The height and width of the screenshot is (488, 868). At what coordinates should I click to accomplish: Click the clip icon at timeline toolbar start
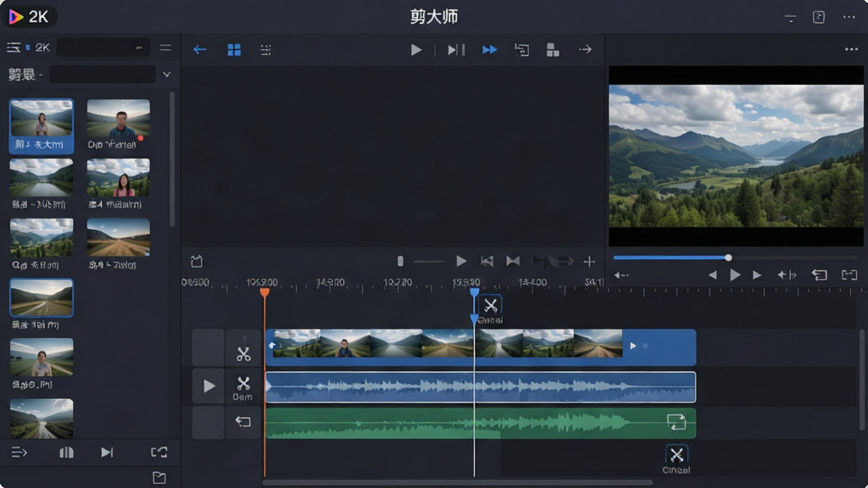197,261
